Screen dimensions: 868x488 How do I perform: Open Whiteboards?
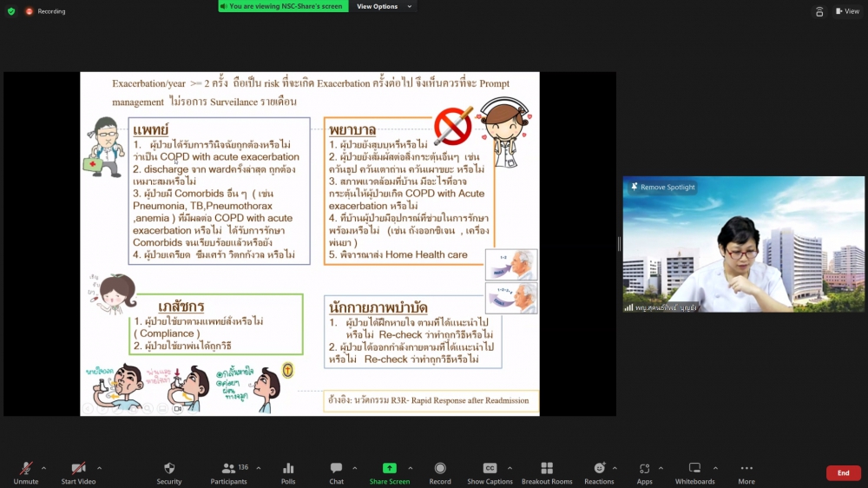point(694,469)
